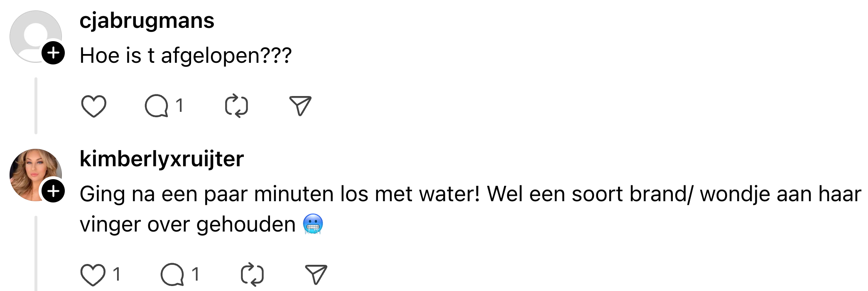This screenshot has height=291, width=868.
Task: Click the reply count on kimberlyxruijter's reply
Action: (195, 274)
